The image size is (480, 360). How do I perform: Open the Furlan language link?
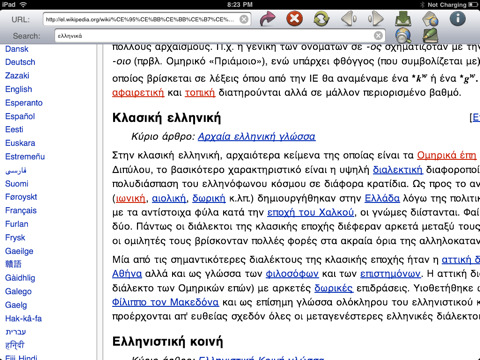[x=17, y=224]
